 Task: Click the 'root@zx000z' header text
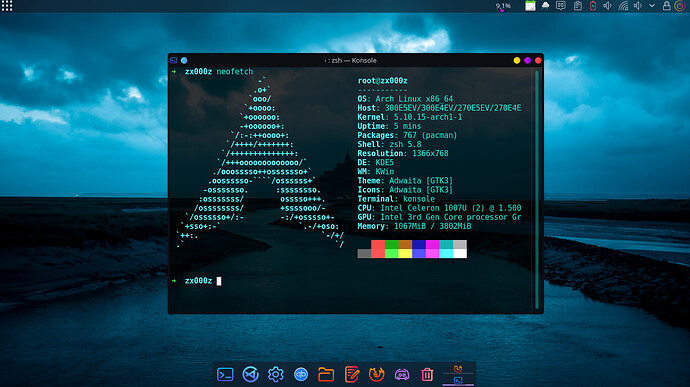[382, 81]
